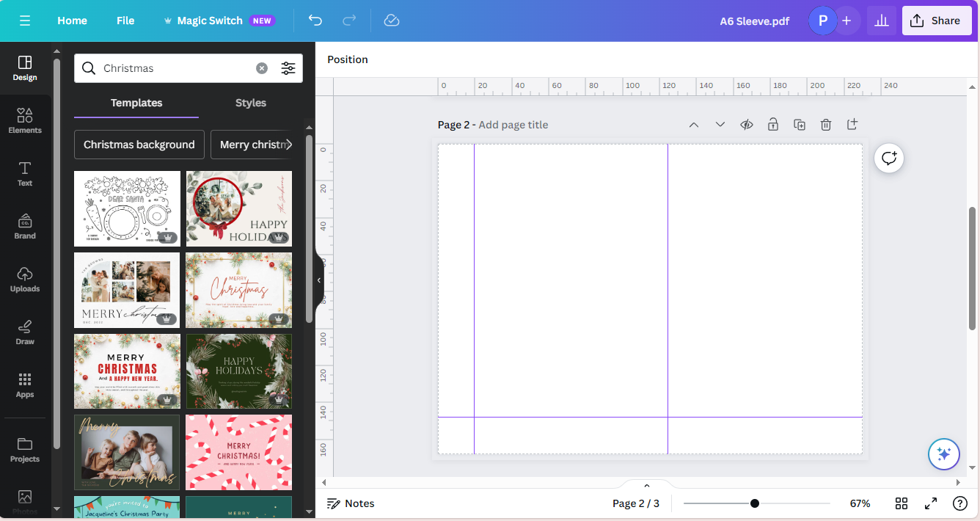Open the Magic assistant sparkle button
The width and height of the screenshot is (980, 521).
point(943,454)
